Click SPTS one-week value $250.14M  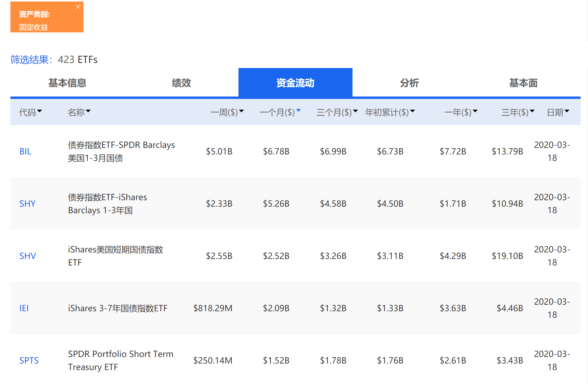213,361
